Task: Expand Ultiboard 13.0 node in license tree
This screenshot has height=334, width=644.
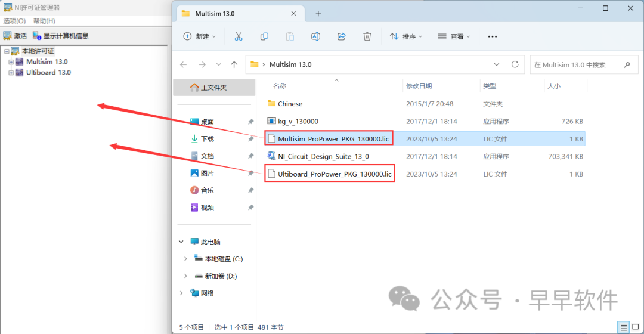Action: (x=11, y=73)
